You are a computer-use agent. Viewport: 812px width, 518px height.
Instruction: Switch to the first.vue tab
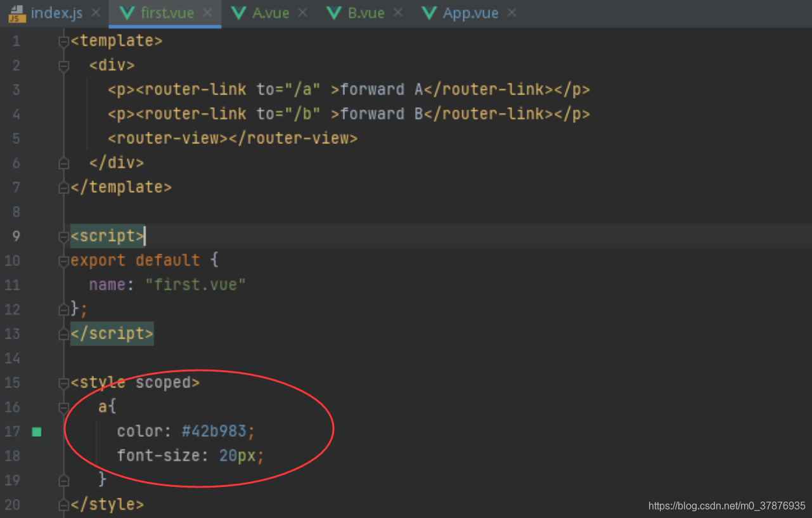(165, 13)
